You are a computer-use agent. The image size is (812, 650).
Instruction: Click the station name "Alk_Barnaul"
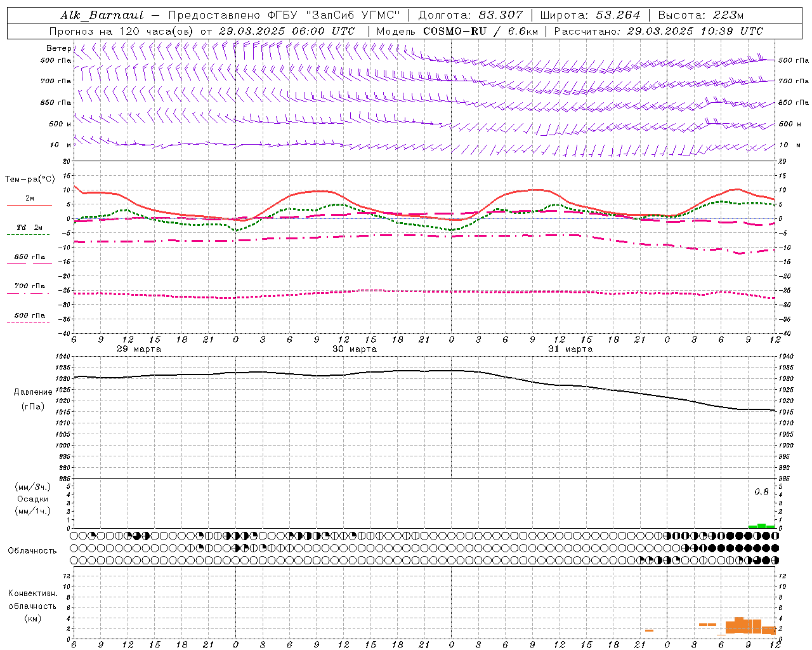[x=101, y=15]
